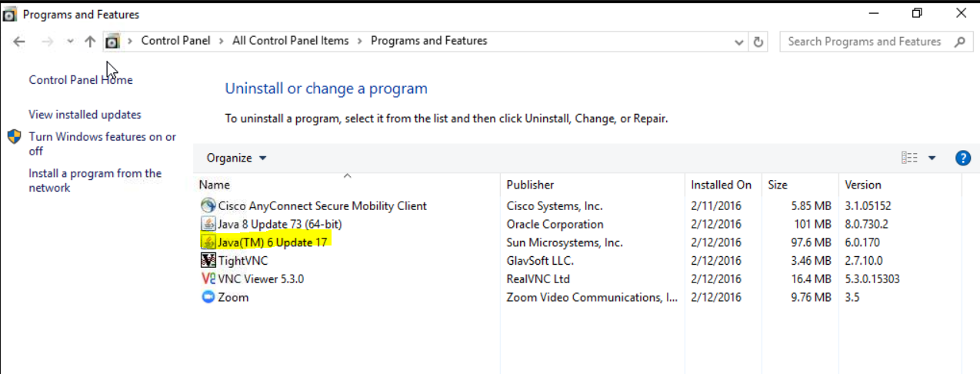Click publisher RealVNC Ltd
The width and height of the screenshot is (980, 374).
(538, 279)
